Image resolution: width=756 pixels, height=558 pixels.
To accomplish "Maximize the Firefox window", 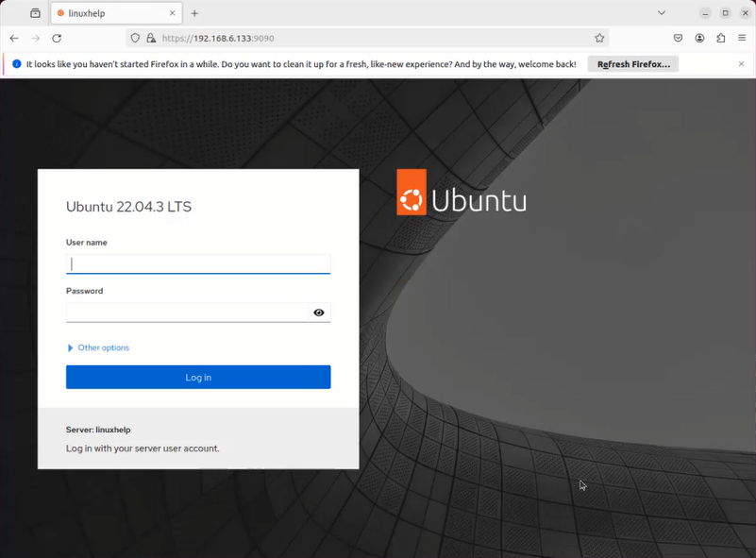I will tap(725, 13).
